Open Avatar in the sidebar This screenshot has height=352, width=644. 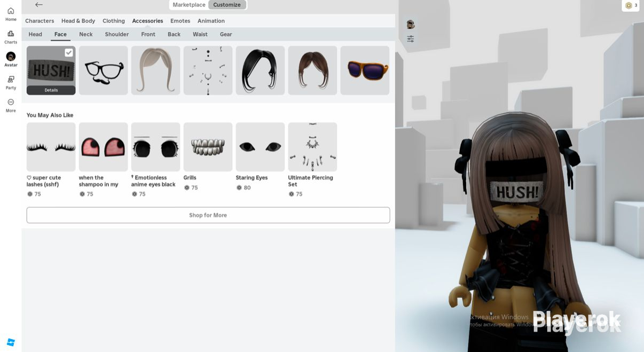tap(11, 60)
